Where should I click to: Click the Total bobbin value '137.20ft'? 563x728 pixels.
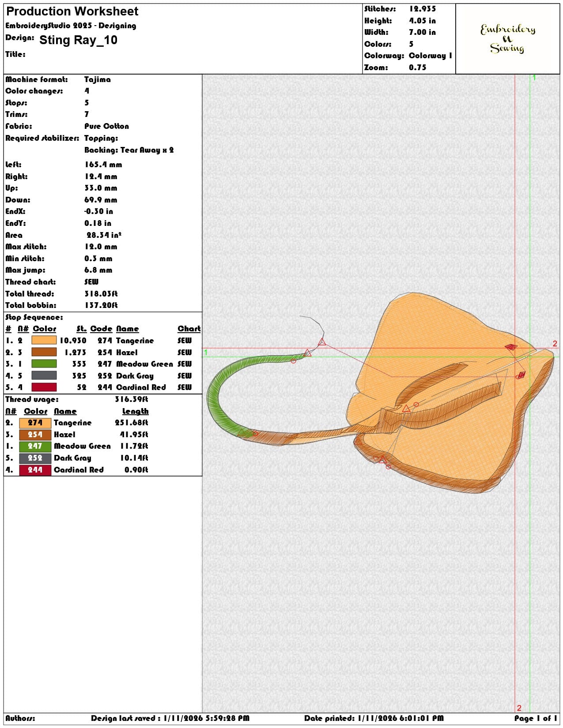(101, 305)
